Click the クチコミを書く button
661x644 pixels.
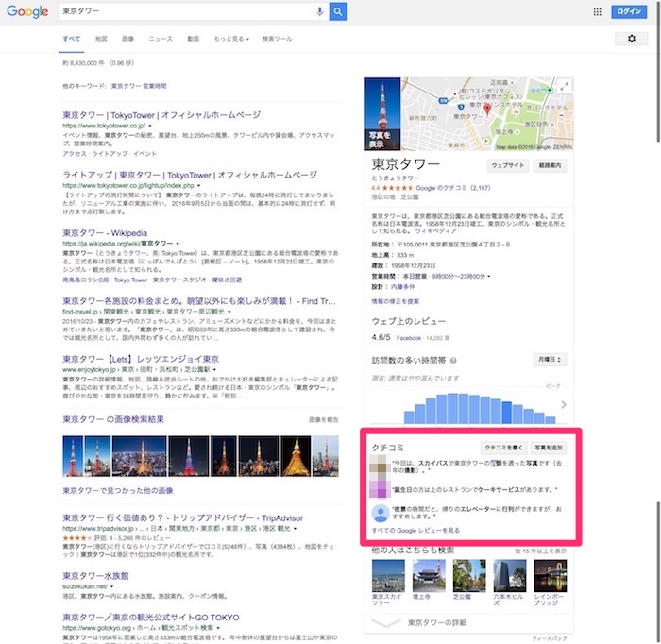(503, 448)
